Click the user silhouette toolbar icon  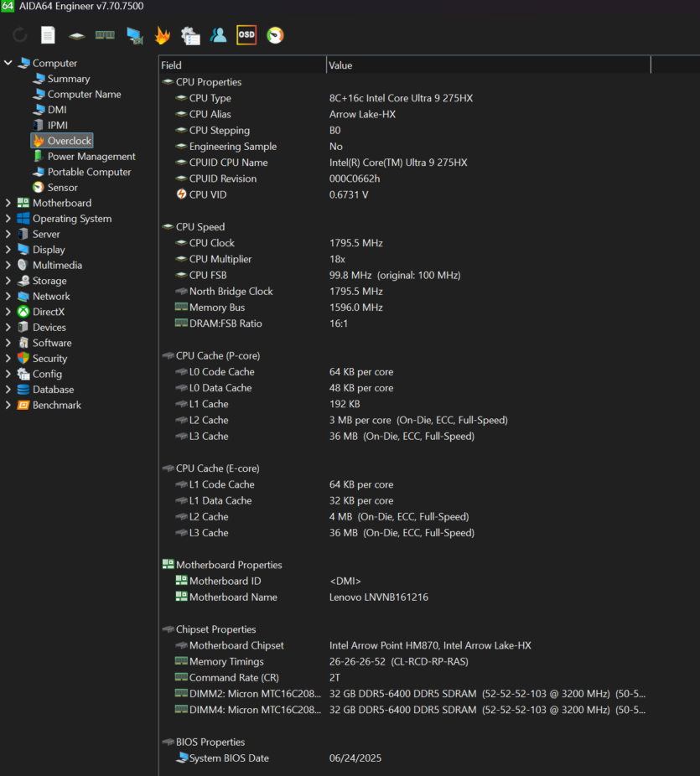(218, 35)
